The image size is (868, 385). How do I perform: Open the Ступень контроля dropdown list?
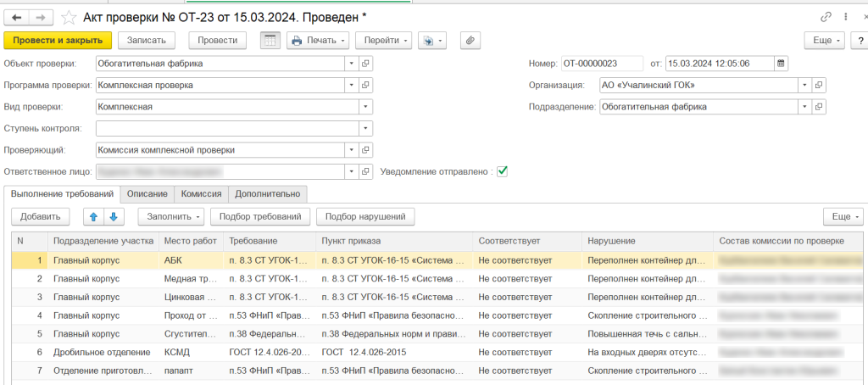coord(366,128)
